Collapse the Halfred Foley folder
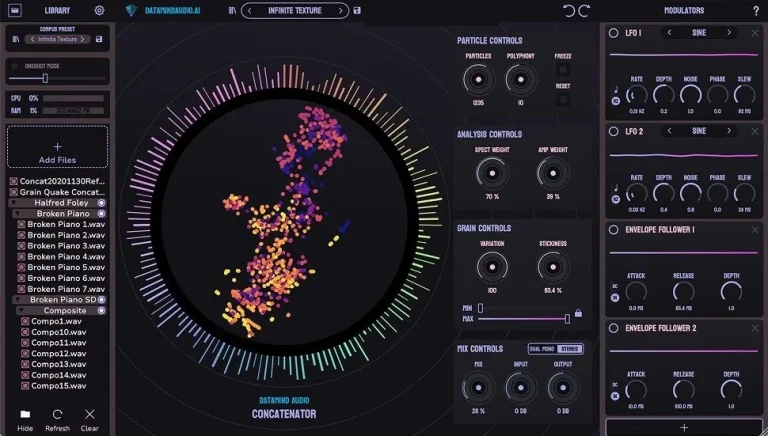This screenshot has width=768, height=436. coord(14,203)
